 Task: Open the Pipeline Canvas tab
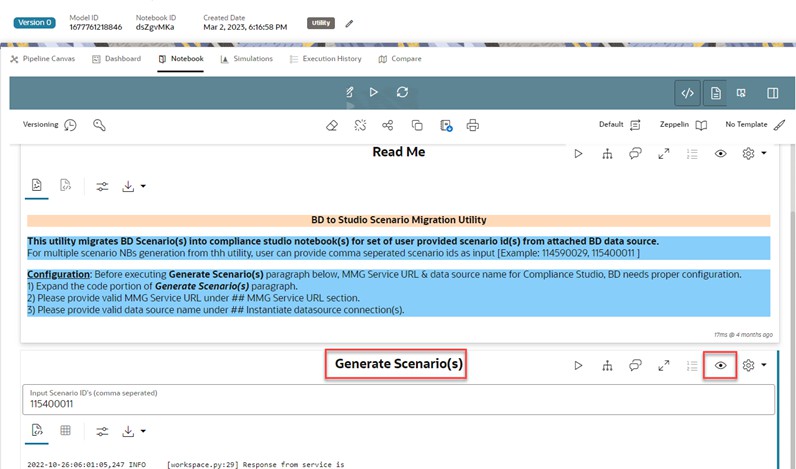[x=42, y=59]
